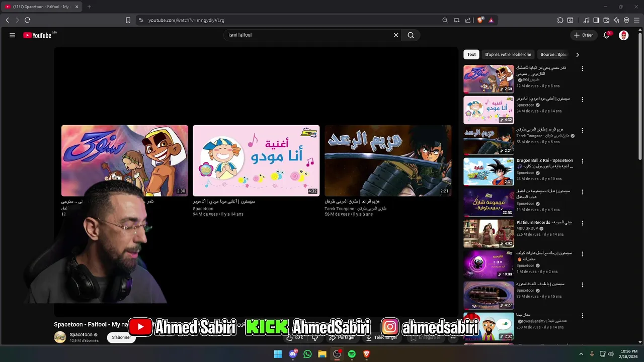Image resolution: width=644 pixels, height=362 pixels.
Task: Select the Tout filter chip
Action: pyautogui.click(x=471, y=54)
